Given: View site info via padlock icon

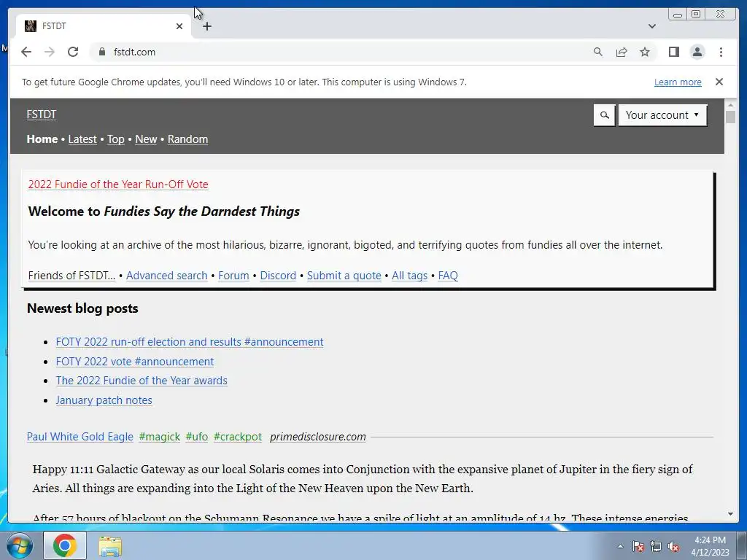Looking at the screenshot, I should point(101,52).
